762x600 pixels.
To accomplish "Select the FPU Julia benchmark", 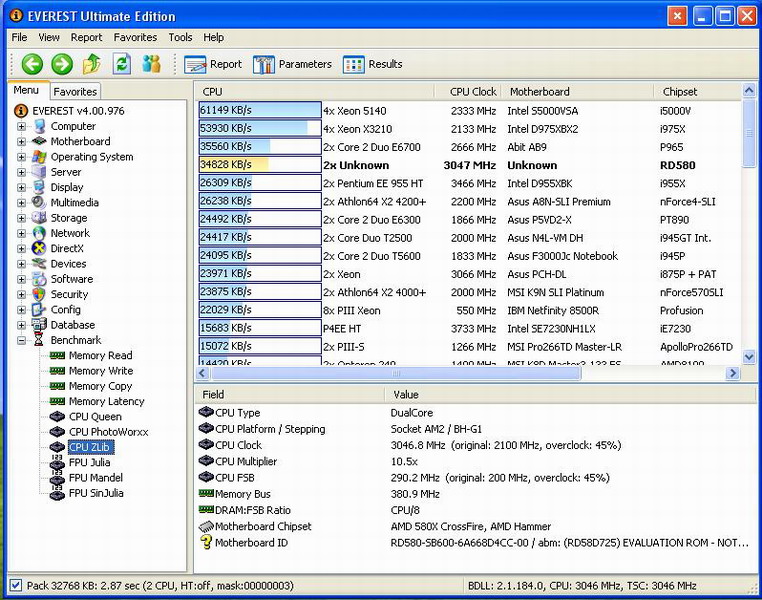I will tap(89, 463).
